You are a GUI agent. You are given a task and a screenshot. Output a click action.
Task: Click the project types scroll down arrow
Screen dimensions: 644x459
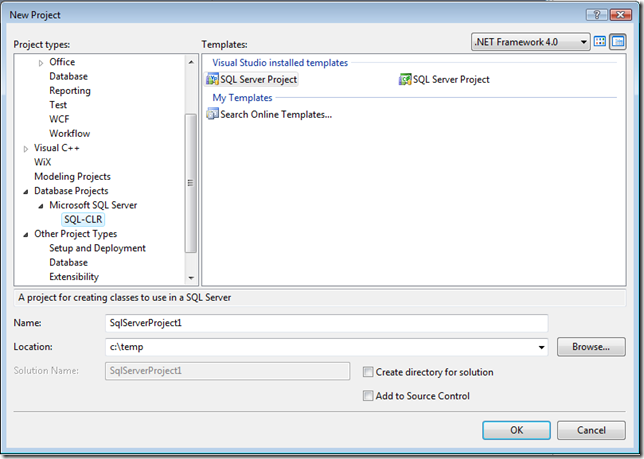191,278
